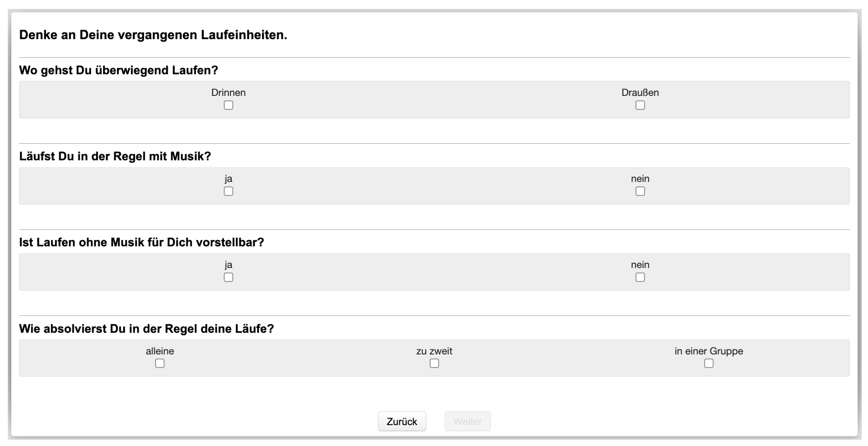
Task: Select 'nein' checkbox for 'ohne Musik vorstellbar'
Action: click(640, 278)
